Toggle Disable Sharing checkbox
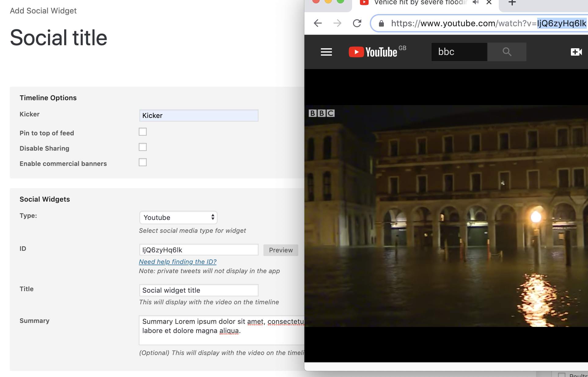 143,147
